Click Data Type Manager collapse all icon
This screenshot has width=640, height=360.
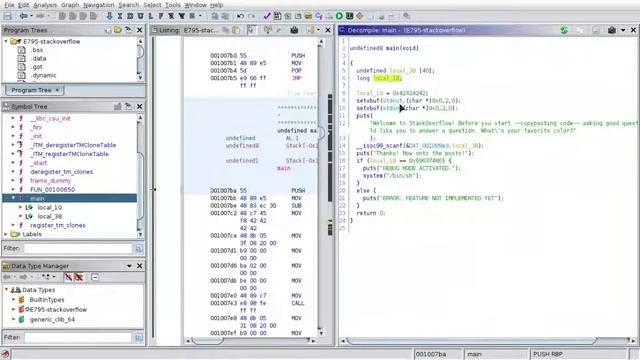95,277
